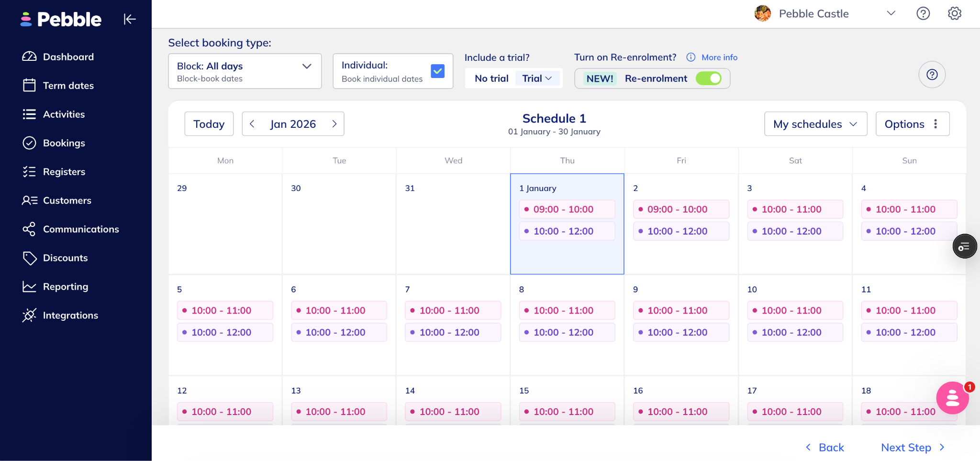This screenshot has width=980, height=461.
Task: Uncheck the Individual booking checkbox
Action: pos(437,71)
